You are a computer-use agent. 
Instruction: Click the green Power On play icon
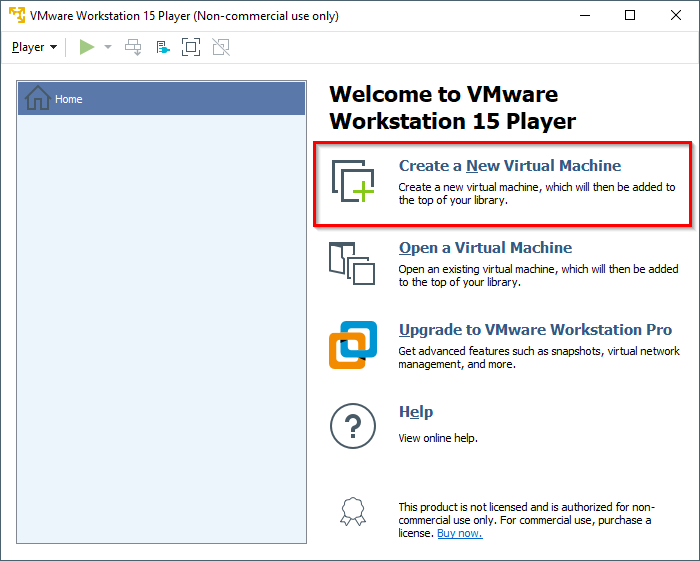pyautogui.click(x=87, y=47)
